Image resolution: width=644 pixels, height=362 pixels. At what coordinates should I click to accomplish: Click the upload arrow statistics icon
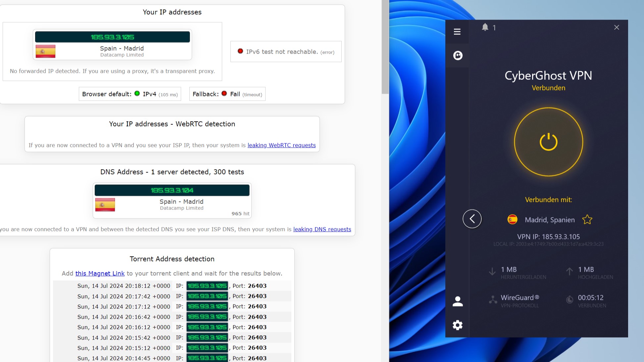point(569,271)
